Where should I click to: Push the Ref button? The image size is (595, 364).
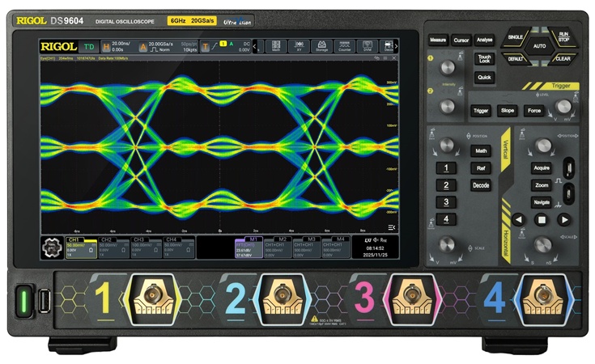click(x=481, y=168)
